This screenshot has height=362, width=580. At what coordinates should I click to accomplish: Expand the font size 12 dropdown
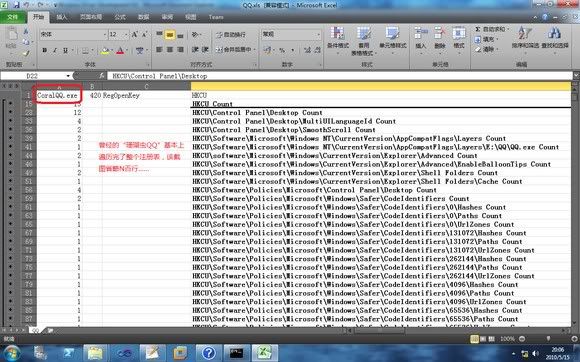click(126, 34)
